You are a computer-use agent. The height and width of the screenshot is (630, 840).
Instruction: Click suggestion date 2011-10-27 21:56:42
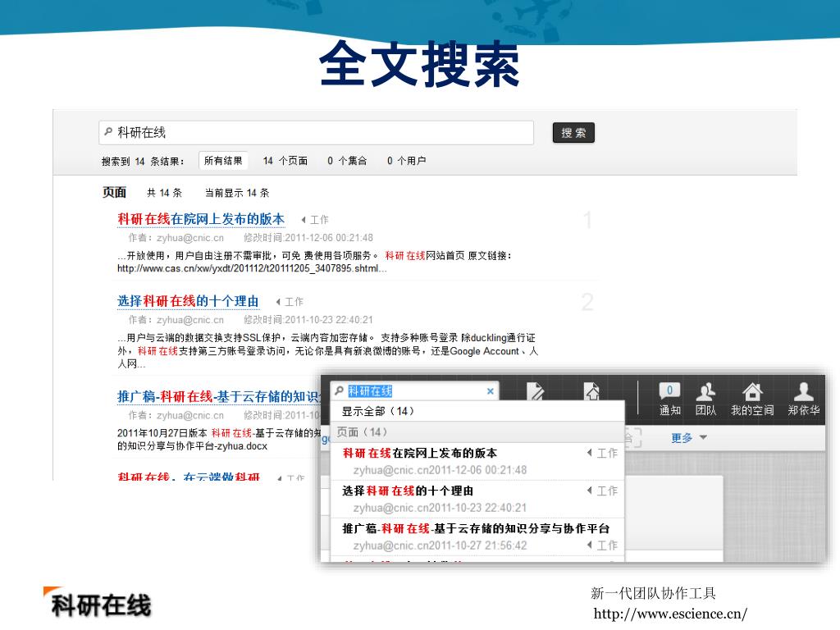pos(478,546)
